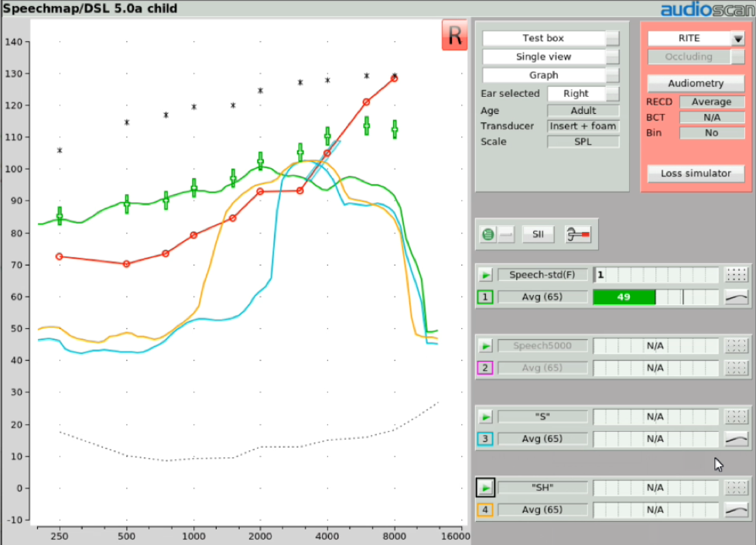Screen dimensions: 756x545
Task: Click the small dash button beside green circle icon
Action: (x=506, y=235)
